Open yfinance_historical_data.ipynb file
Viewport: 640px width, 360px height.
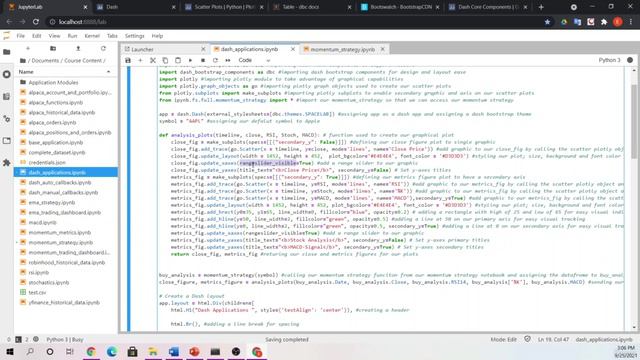coord(64,302)
